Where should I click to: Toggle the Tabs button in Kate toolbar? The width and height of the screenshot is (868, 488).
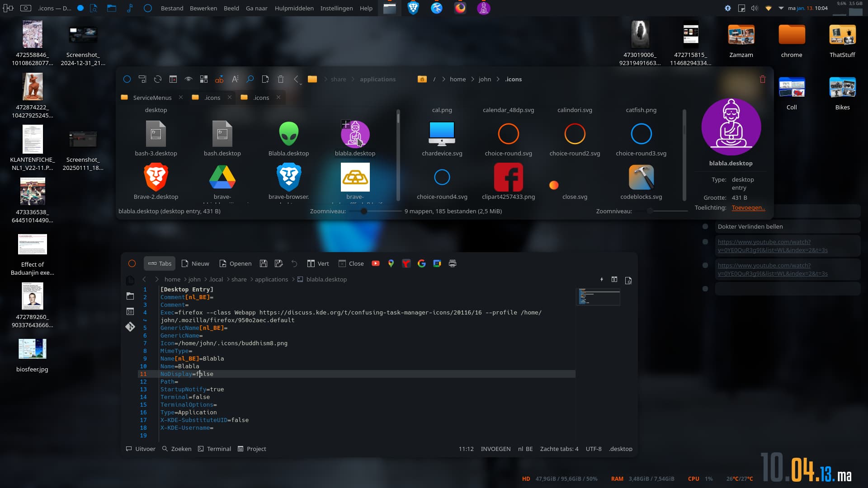[x=160, y=263]
